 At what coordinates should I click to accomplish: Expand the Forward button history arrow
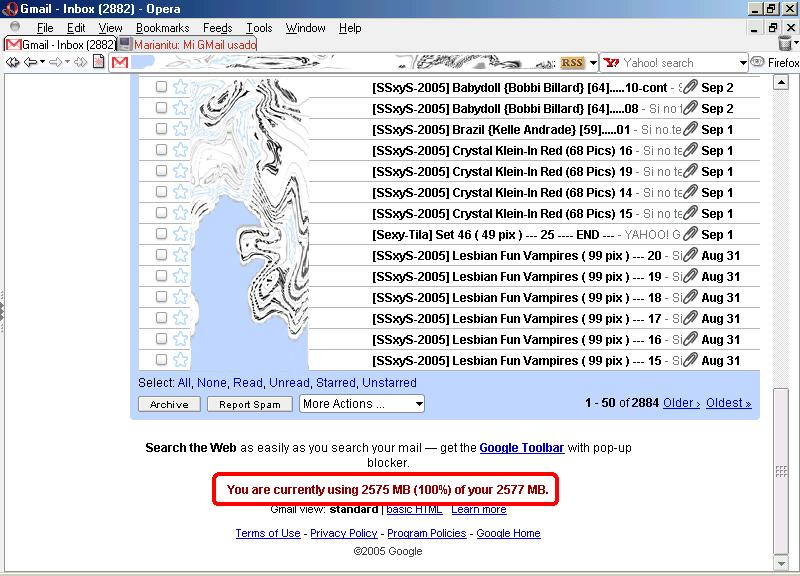67,62
